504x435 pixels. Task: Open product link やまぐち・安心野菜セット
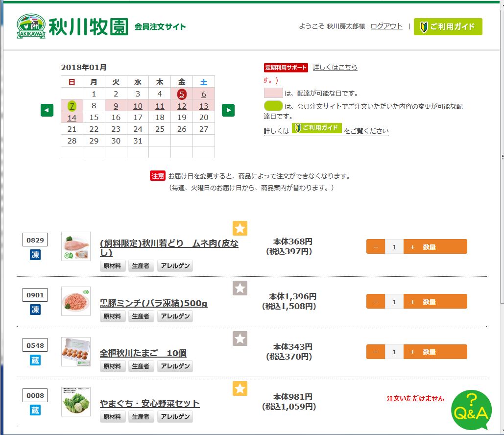point(150,403)
